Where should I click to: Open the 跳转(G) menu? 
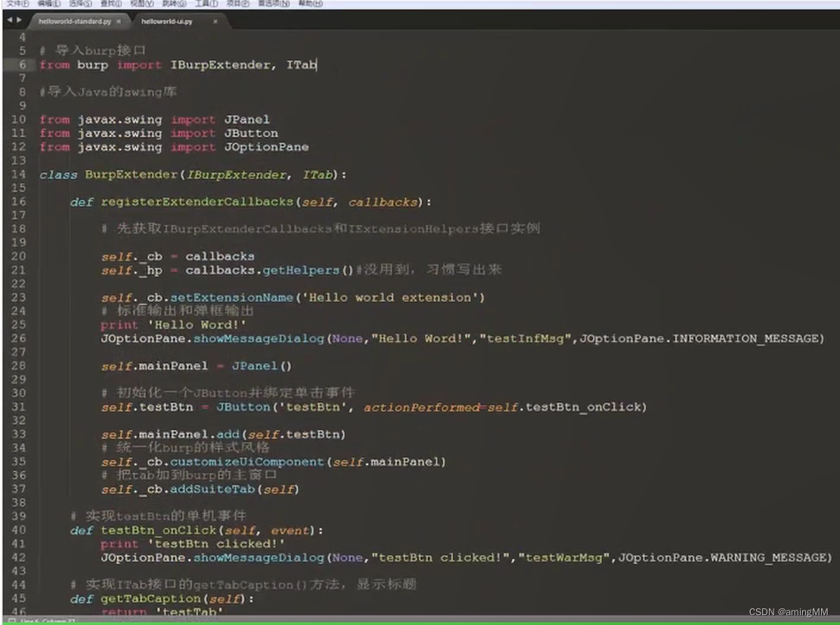[174, 3]
